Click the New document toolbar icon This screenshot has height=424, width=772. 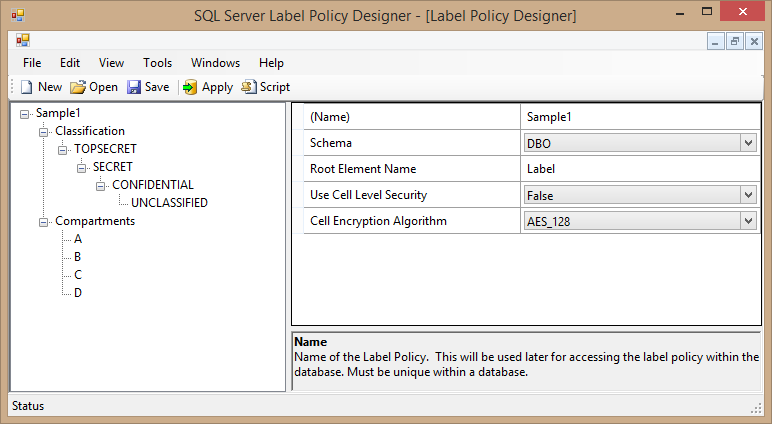pos(27,87)
